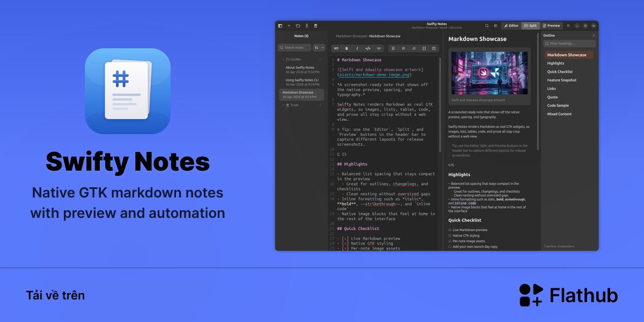Click the insert table toolbar icon

tap(434, 48)
